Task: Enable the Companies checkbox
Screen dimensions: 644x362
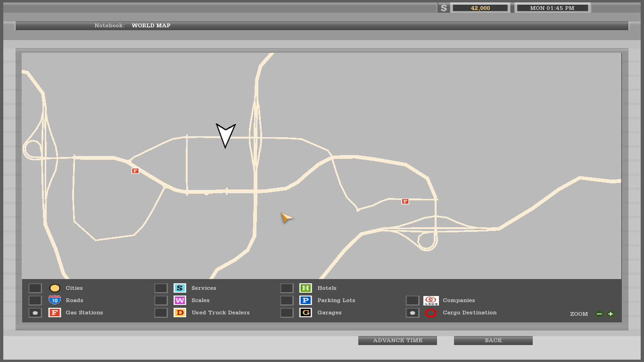Action: click(x=413, y=300)
